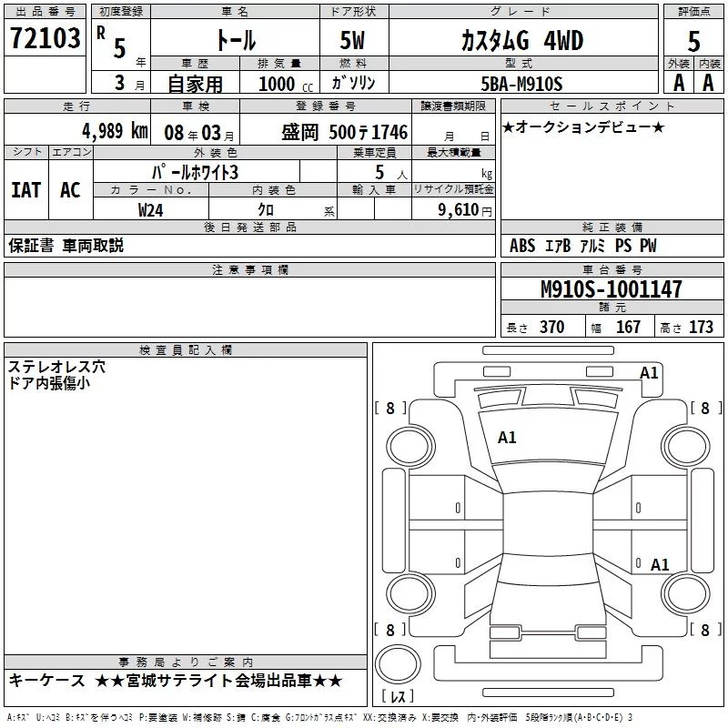Click the first registration month 3 月

129,83
